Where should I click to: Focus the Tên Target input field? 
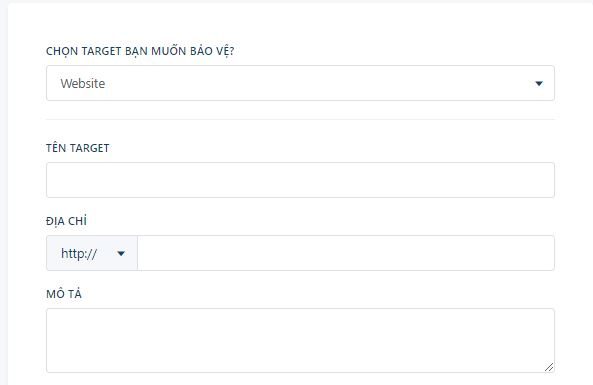(x=300, y=180)
